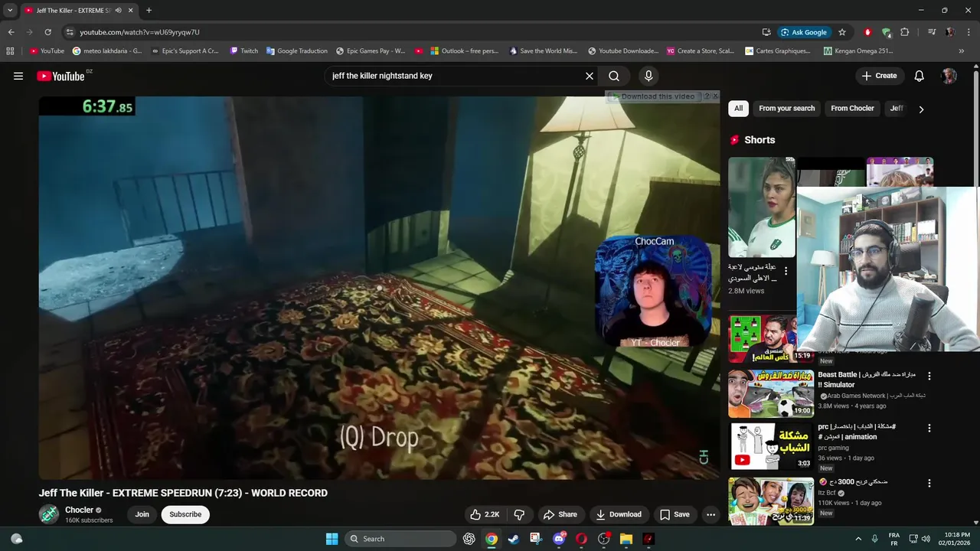Image resolution: width=980 pixels, height=551 pixels.
Task: Show hidden system tray icons
Action: 858,539
